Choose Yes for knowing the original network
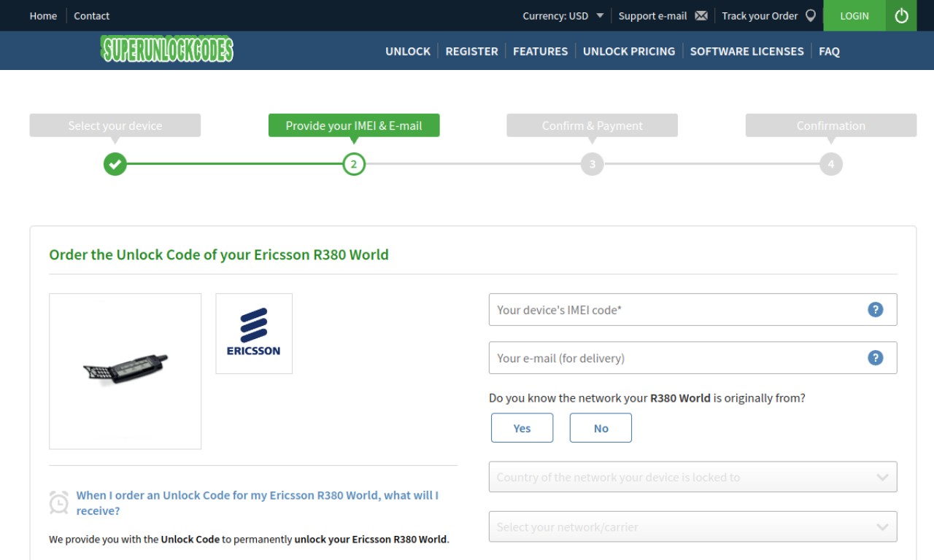This screenshot has height=560, width=934. coord(522,428)
